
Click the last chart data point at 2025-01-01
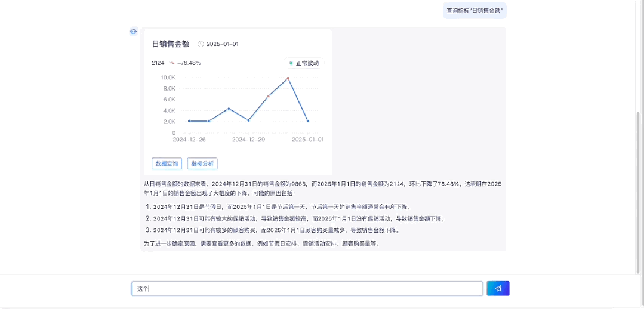(x=307, y=121)
